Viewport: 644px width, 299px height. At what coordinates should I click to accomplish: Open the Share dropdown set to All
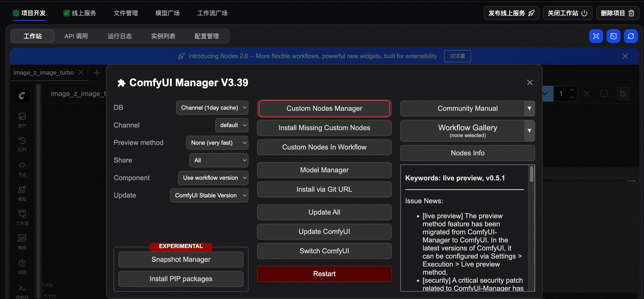(219, 160)
